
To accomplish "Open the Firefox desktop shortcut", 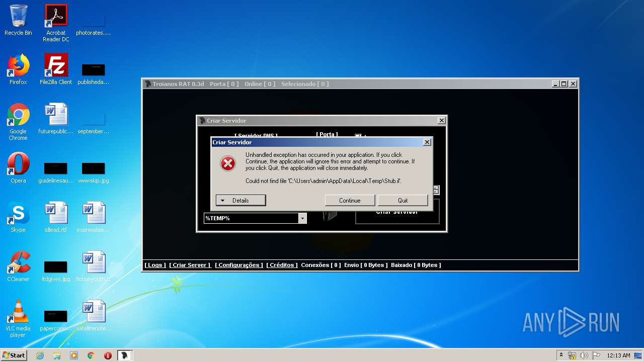I will tap(18, 69).
